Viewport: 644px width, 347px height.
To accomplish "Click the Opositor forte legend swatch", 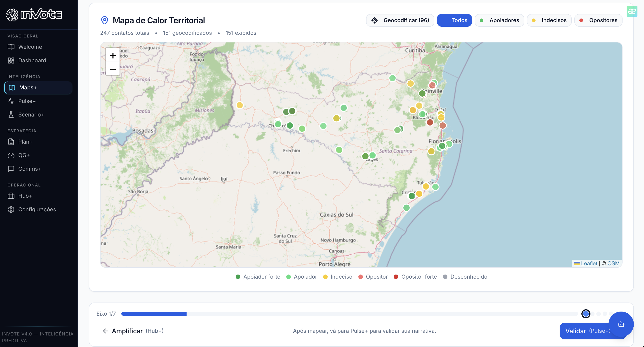I will pyautogui.click(x=396, y=277).
